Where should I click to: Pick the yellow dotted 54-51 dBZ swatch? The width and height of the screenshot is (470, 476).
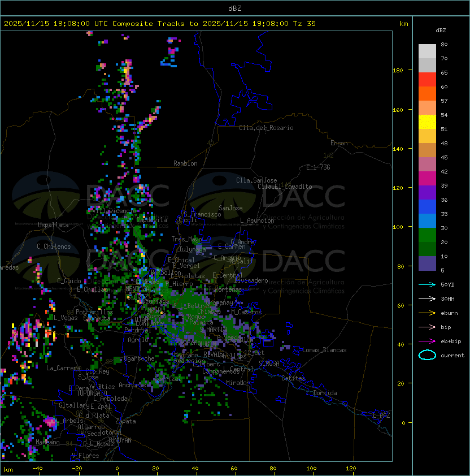(427, 122)
